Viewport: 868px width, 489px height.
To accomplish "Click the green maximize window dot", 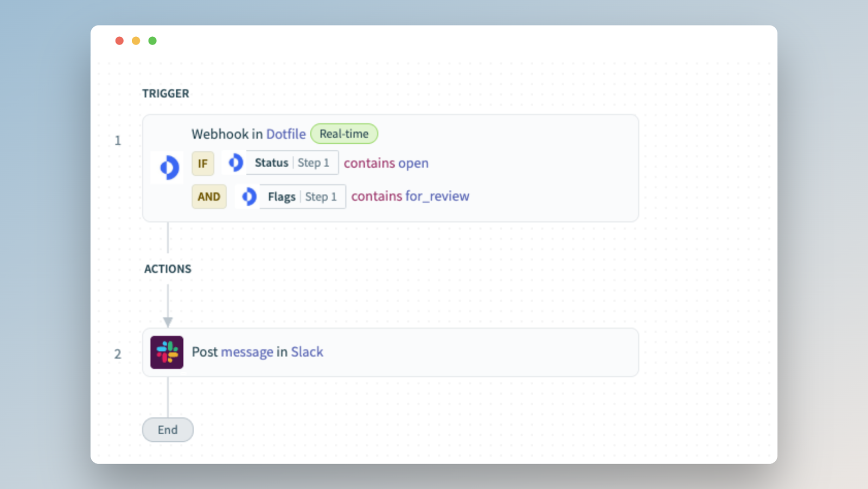I will [x=152, y=41].
